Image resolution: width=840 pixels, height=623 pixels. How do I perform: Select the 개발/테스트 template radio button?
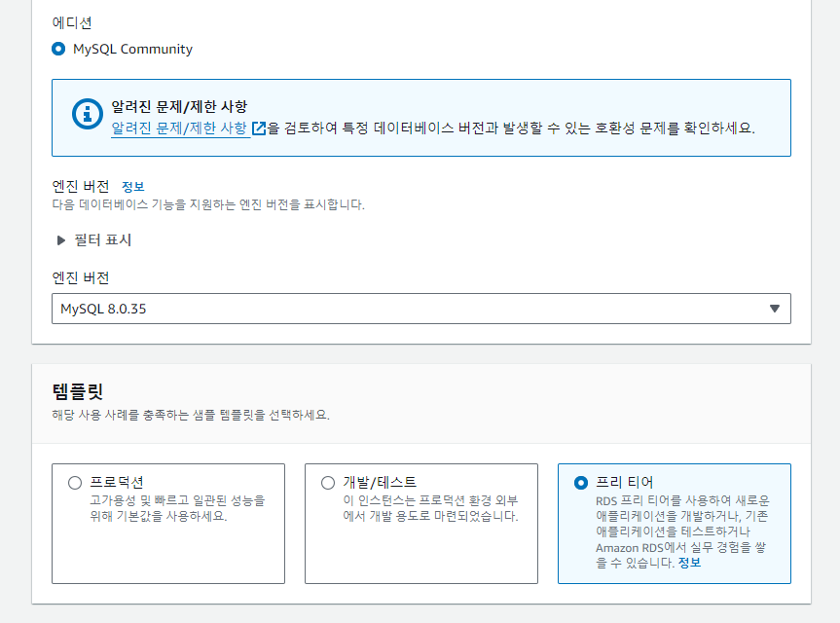pos(328,483)
